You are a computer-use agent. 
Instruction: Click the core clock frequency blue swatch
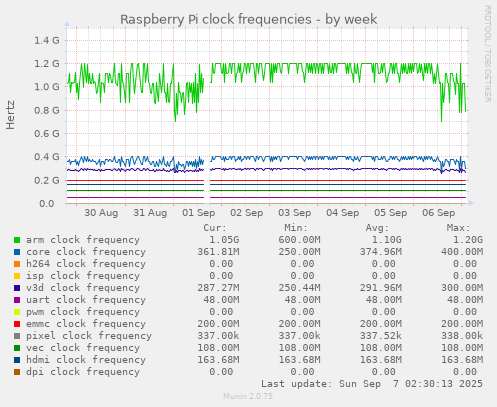(x=17, y=252)
